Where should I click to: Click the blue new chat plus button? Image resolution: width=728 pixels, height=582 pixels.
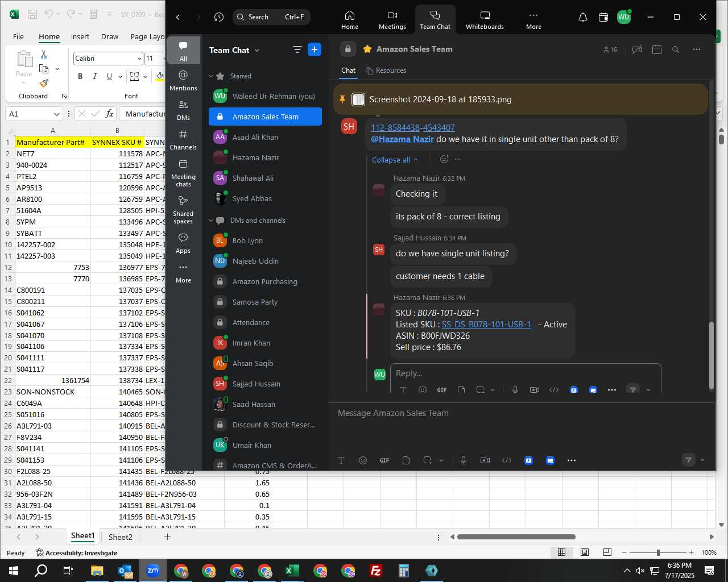pyautogui.click(x=315, y=49)
